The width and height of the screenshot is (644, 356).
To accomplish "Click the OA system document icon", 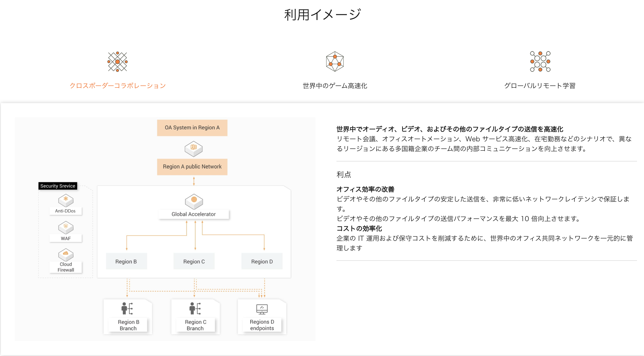I will pyautogui.click(x=193, y=149).
